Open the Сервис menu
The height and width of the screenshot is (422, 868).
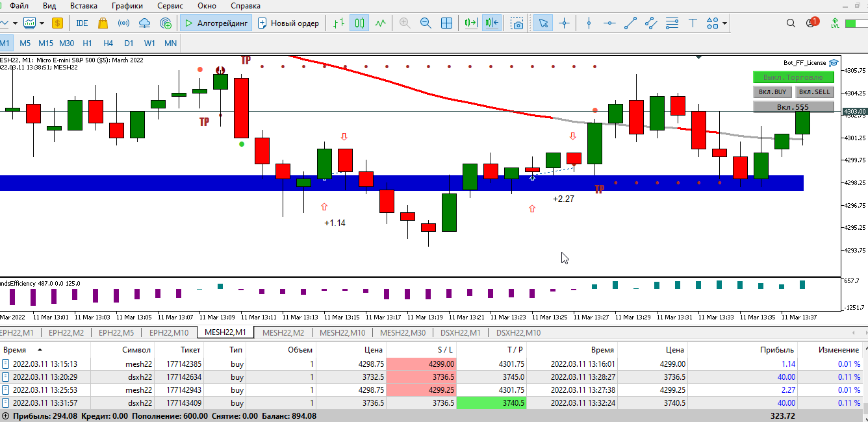coord(170,5)
